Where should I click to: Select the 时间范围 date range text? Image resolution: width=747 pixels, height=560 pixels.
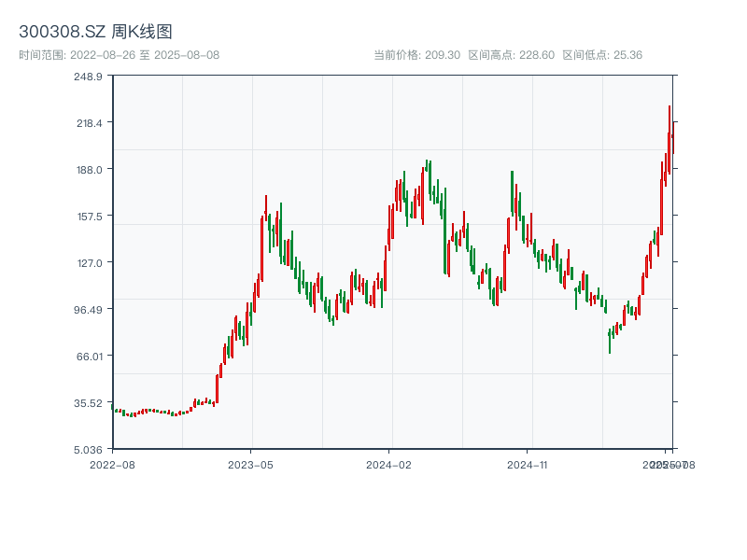point(119,55)
